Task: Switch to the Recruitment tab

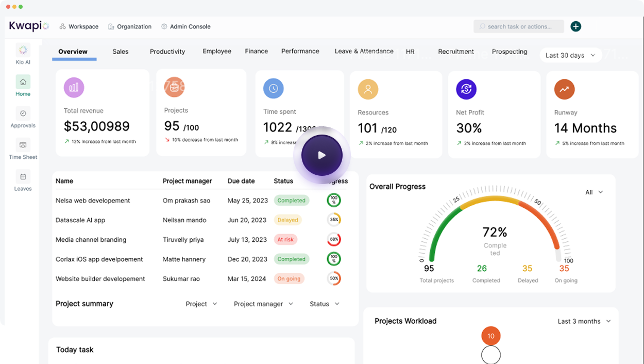Action: [x=456, y=52]
